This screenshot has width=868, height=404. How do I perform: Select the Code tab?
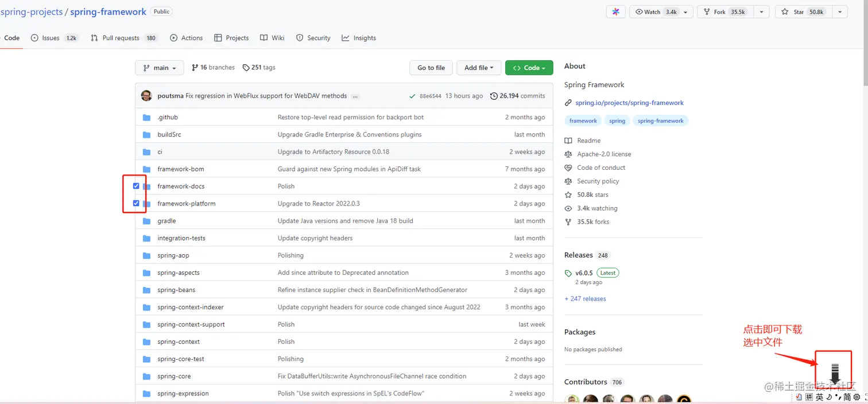(11, 38)
